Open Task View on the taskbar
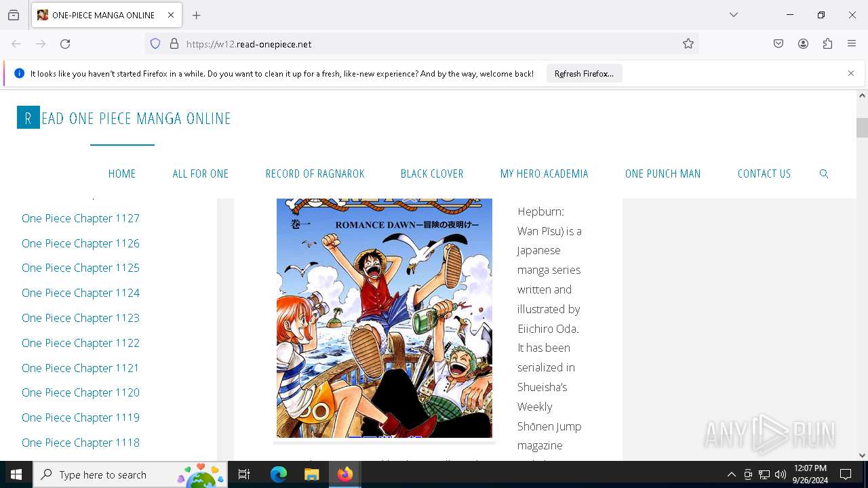868x488 pixels. [244, 474]
